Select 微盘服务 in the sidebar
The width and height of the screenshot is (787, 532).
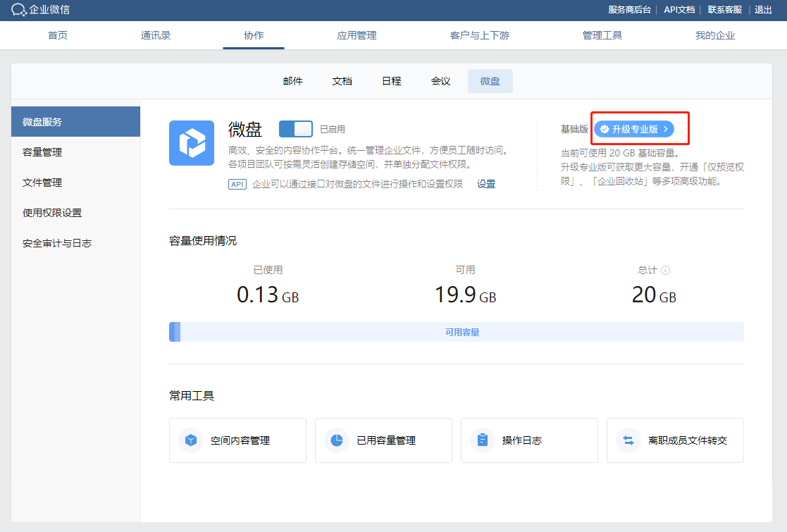coord(76,121)
